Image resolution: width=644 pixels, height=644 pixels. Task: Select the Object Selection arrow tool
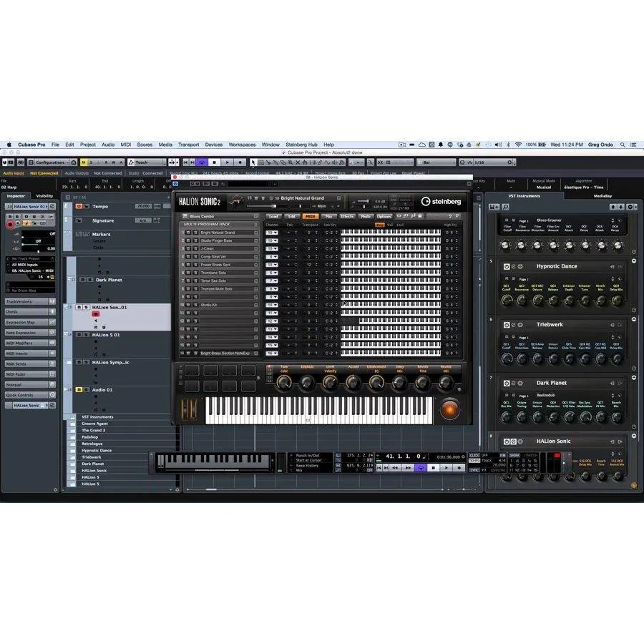click(253, 162)
